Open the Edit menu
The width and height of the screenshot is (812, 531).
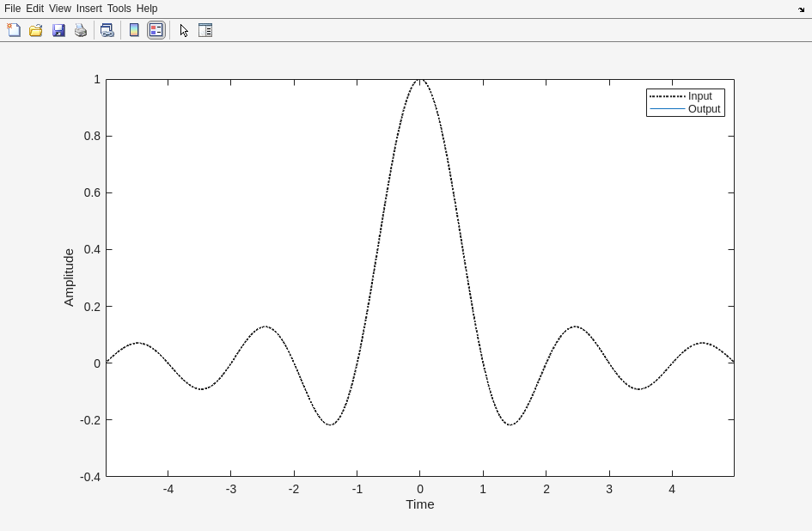(x=34, y=9)
